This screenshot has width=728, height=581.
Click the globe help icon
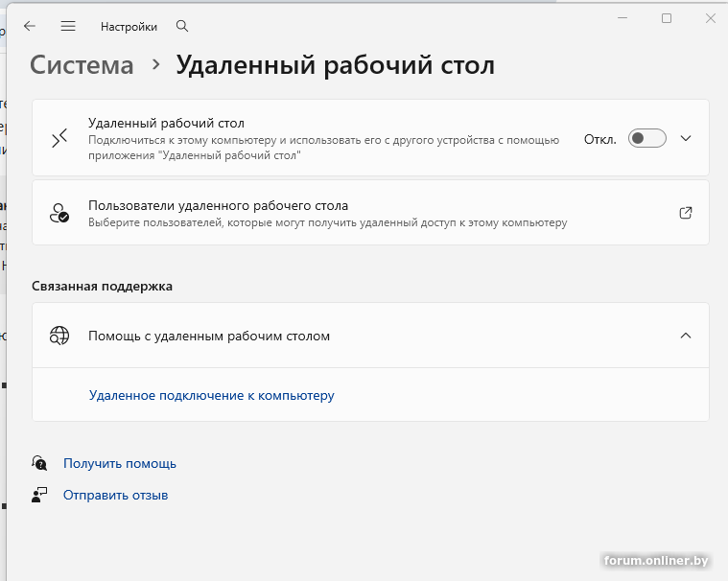[60, 336]
